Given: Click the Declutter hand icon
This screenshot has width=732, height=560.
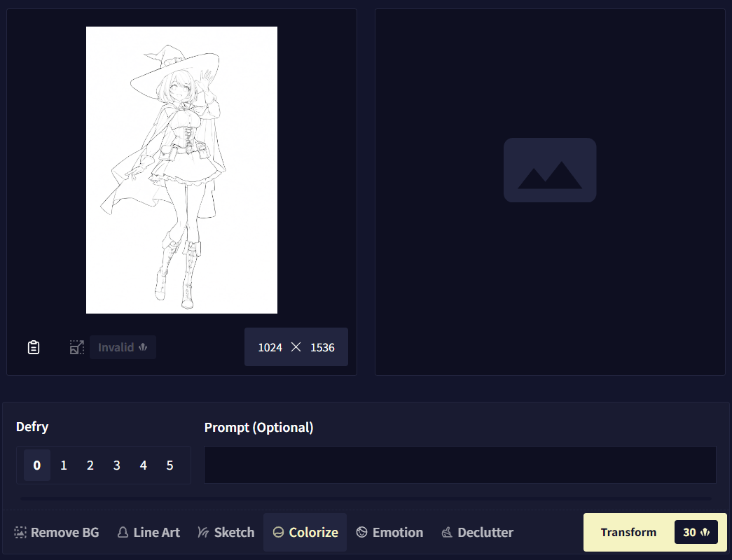Looking at the screenshot, I should coord(446,532).
